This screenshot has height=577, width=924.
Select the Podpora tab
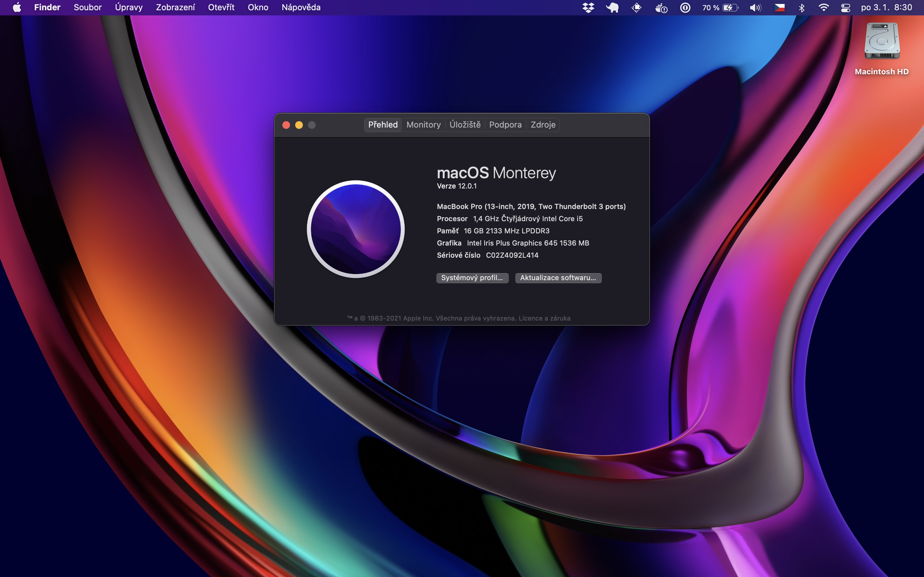505,125
